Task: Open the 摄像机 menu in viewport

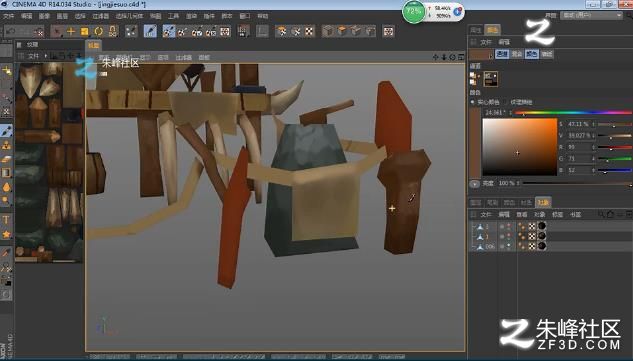Action: click(x=124, y=57)
